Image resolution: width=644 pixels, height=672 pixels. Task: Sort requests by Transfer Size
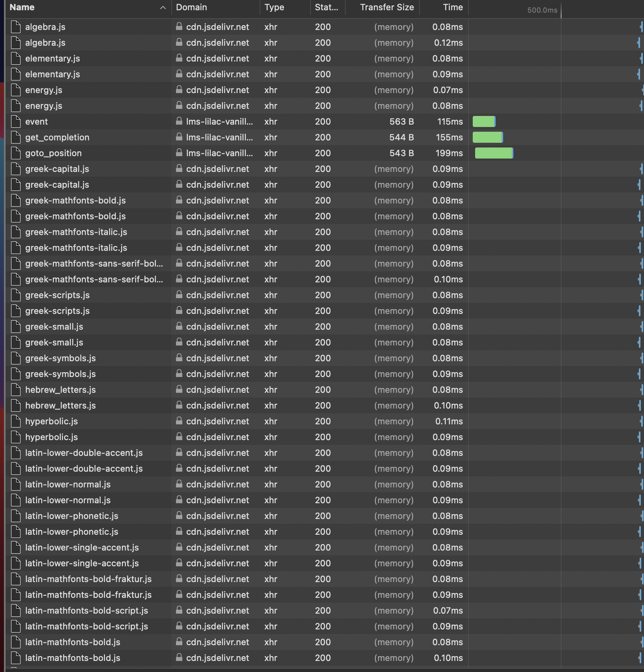coord(387,7)
